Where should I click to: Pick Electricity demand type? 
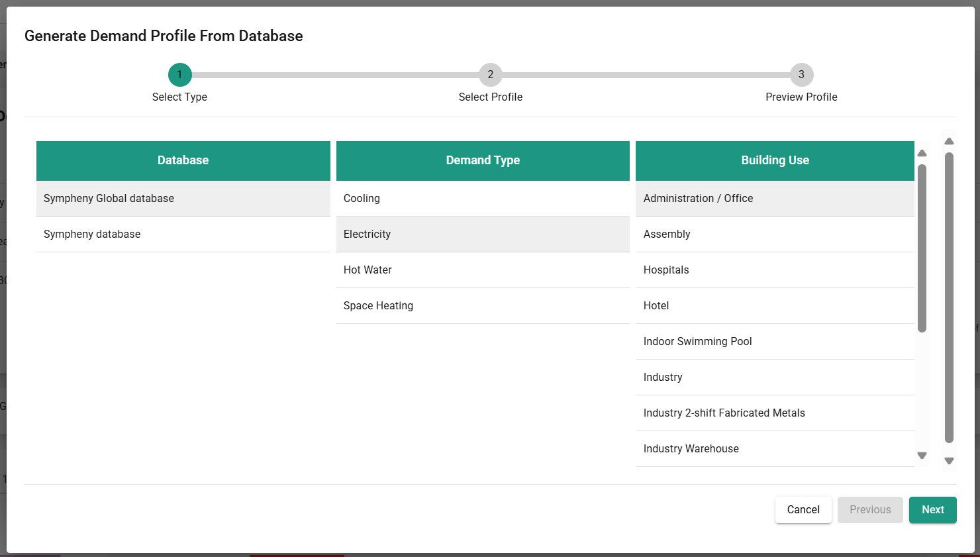pos(482,234)
